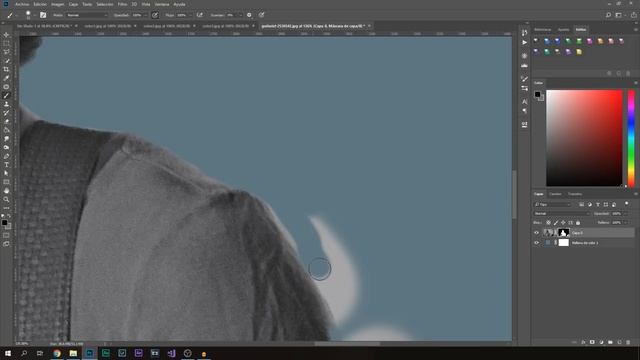Select the Path Selection tool
Viewport: 640px width, 360px height.
coord(6,173)
